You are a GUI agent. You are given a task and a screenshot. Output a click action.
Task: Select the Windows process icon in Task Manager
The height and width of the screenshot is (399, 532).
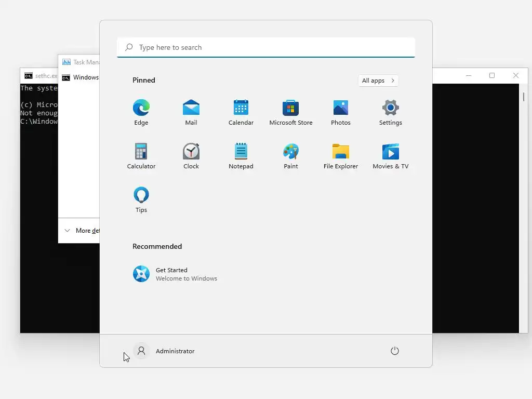(x=66, y=78)
